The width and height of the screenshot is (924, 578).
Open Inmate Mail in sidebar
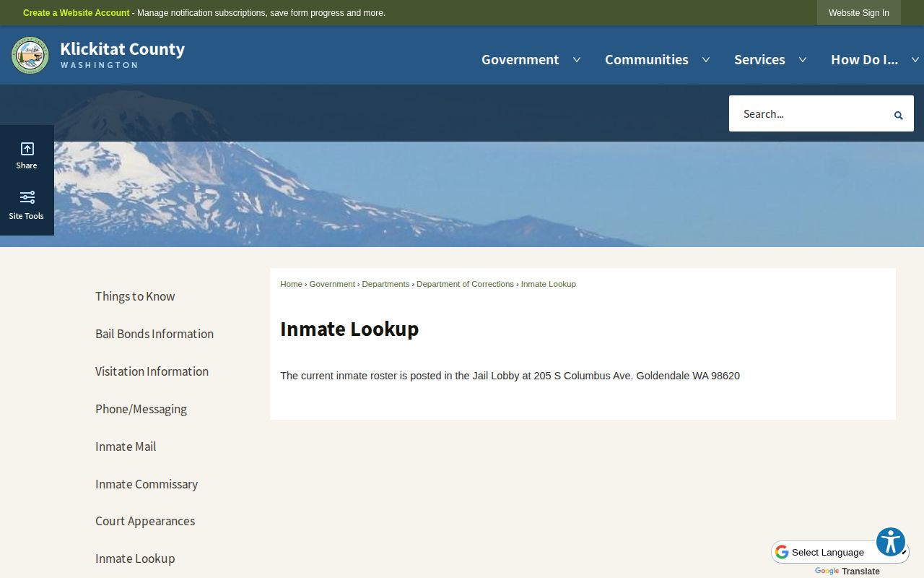126,447
